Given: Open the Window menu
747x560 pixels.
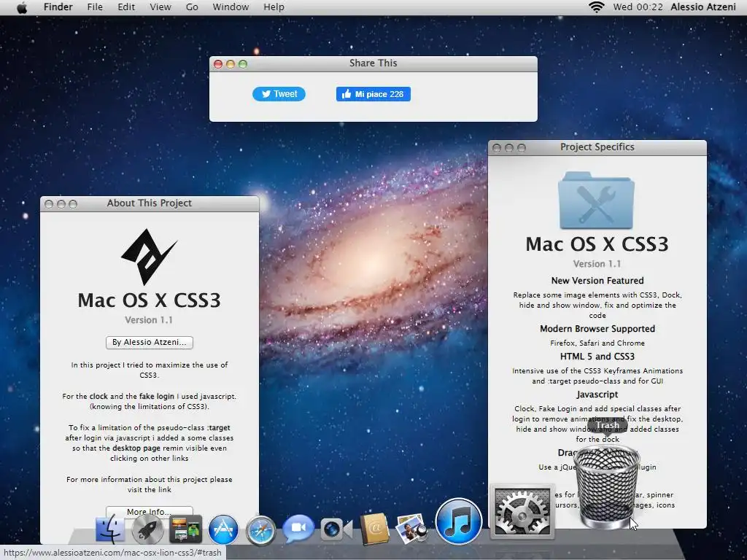Looking at the screenshot, I should tap(231, 7).
